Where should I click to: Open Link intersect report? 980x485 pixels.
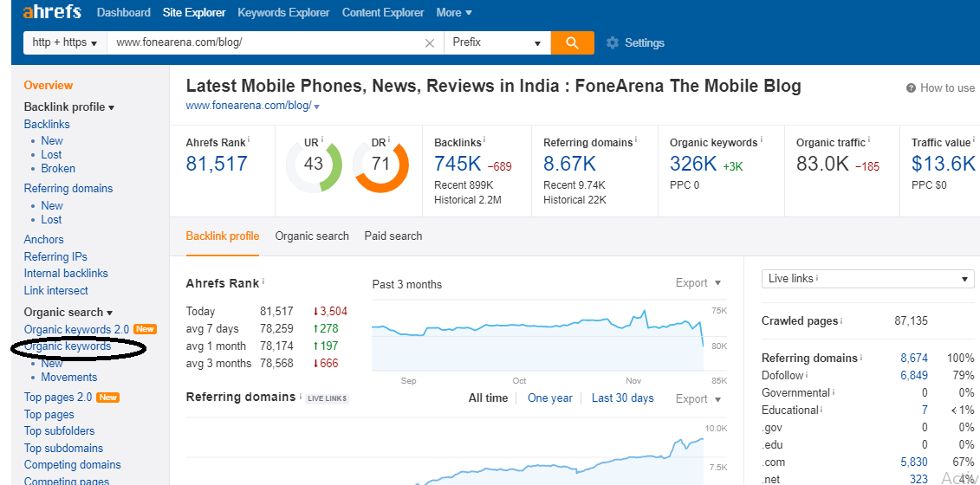(55, 291)
